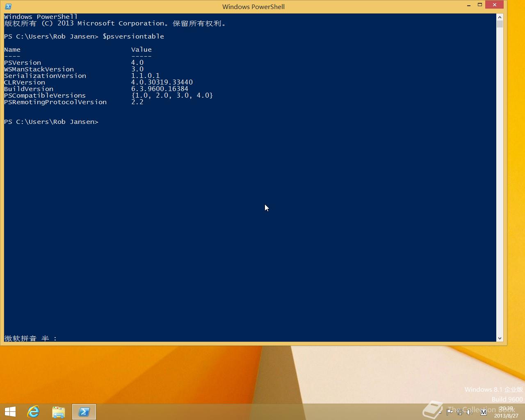
Task: Open File Explorer from the taskbar
Action: [59, 412]
